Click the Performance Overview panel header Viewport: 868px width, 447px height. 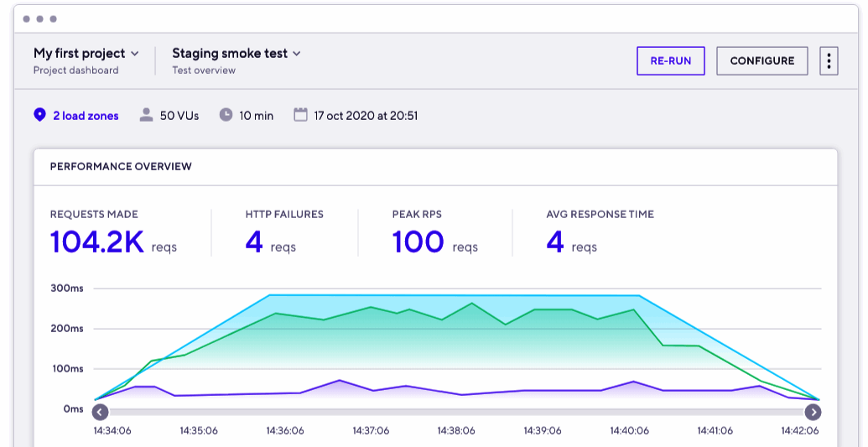tap(121, 166)
